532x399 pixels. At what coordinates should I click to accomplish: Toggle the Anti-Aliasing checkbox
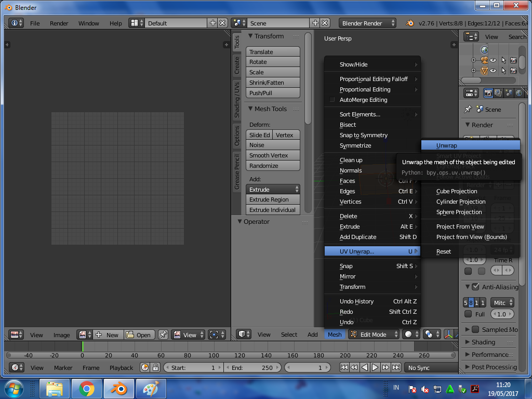point(475,287)
